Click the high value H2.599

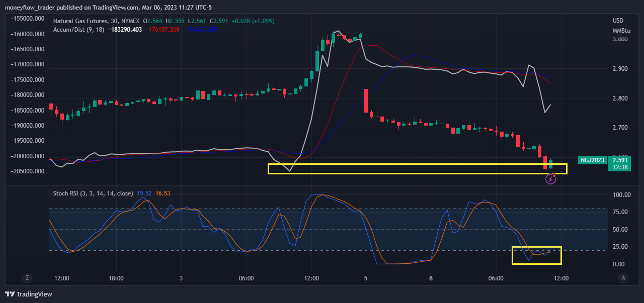point(175,21)
